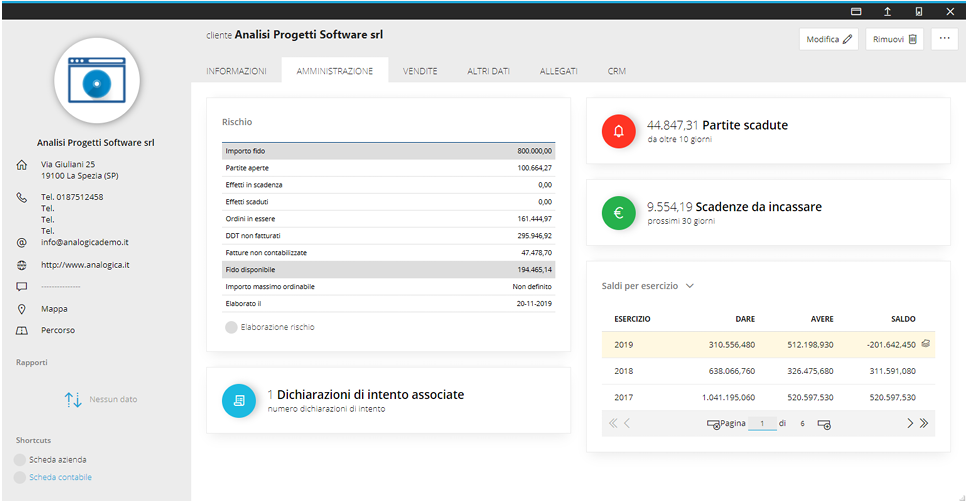Expand the Saldi per esercizio dropdown
The height and width of the screenshot is (501, 966).
[x=690, y=286]
